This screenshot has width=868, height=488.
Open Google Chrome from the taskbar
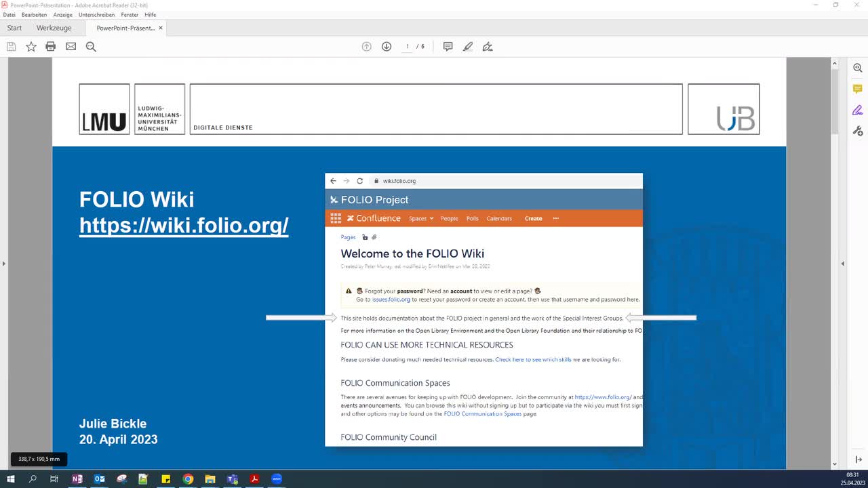pyautogui.click(x=188, y=479)
